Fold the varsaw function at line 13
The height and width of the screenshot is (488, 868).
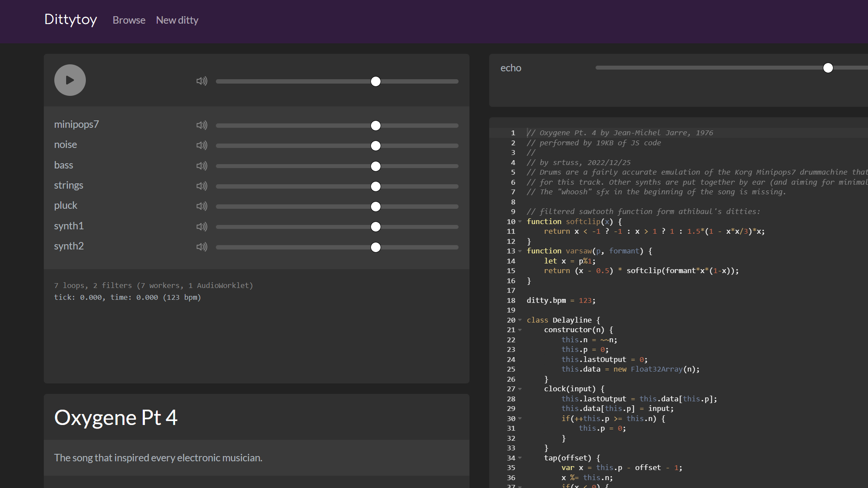(x=520, y=251)
